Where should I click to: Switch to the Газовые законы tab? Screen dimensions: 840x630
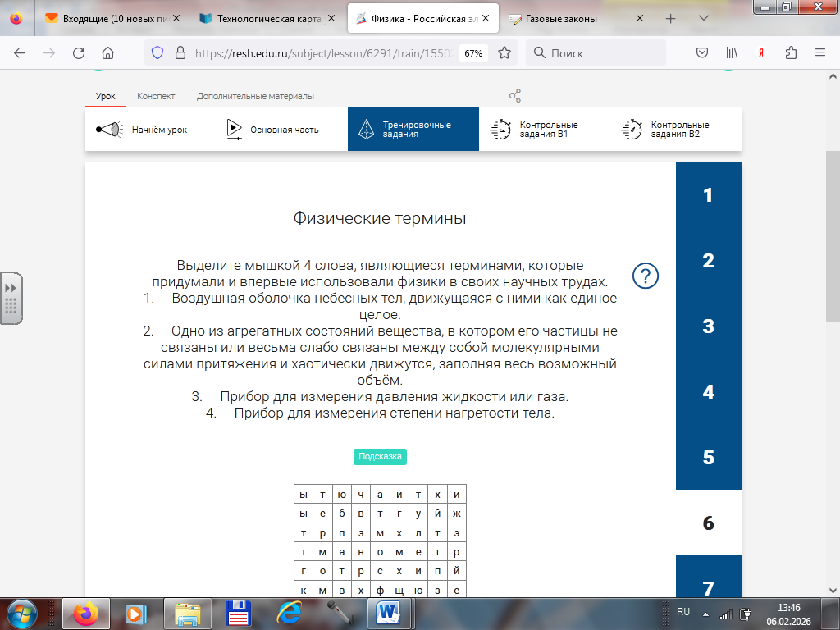coord(566,18)
